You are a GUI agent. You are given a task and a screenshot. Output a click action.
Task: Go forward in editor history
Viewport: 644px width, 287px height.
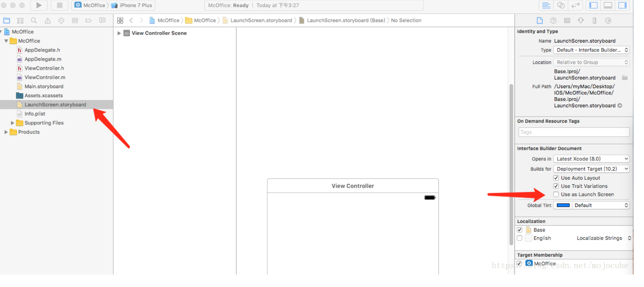(142, 20)
